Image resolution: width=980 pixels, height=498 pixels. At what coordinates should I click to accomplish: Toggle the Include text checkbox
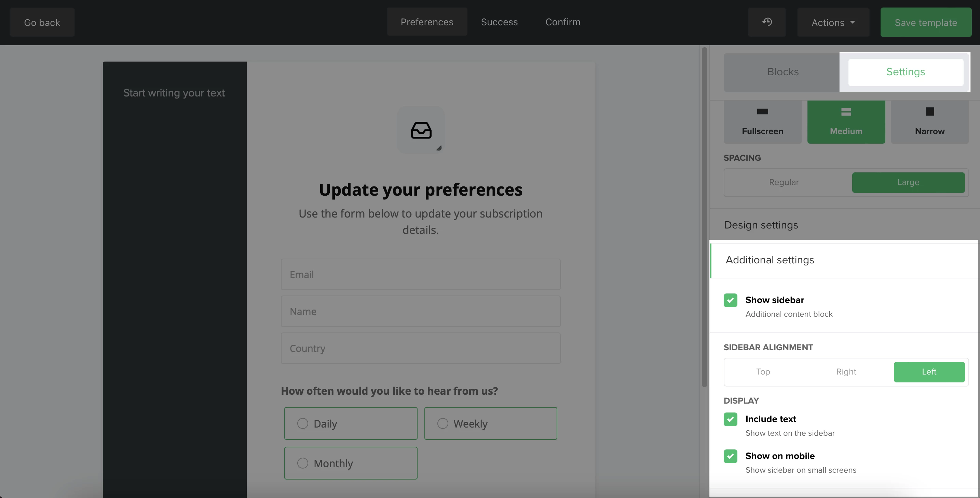730,419
